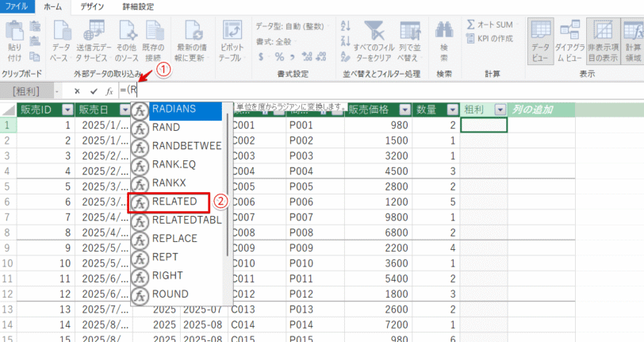Click cell P005 in product column
This screenshot has height=342, width=644.
pyautogui.click(x=315, y=186)
